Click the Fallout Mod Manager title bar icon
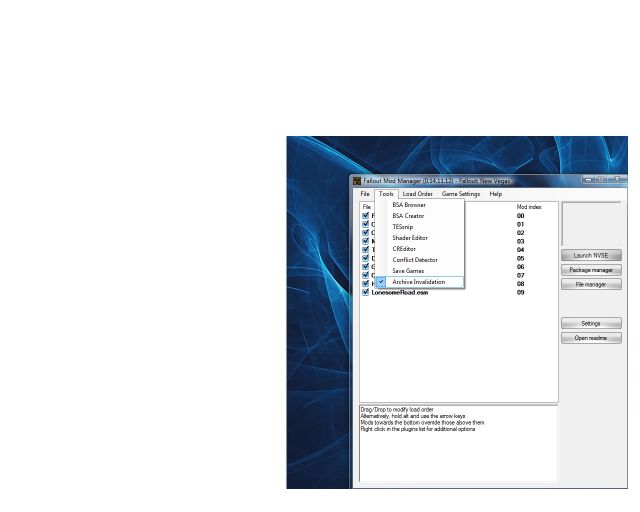640x512 pixels. 357,180
